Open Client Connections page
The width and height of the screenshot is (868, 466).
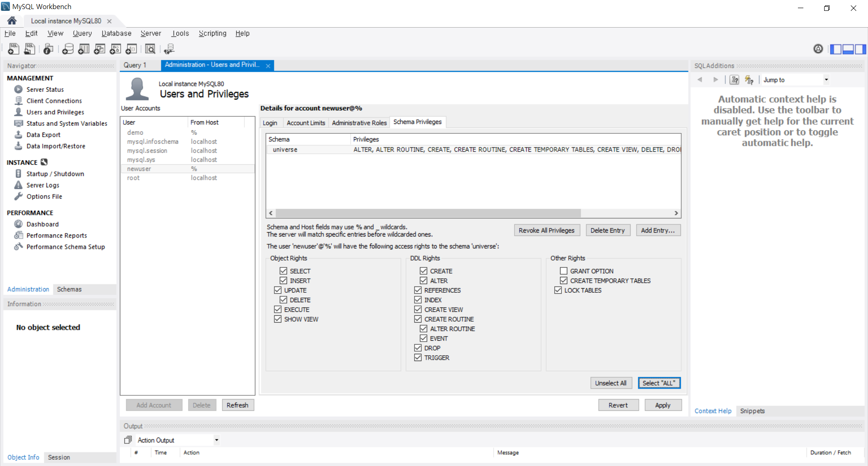(x=54, y=101)
